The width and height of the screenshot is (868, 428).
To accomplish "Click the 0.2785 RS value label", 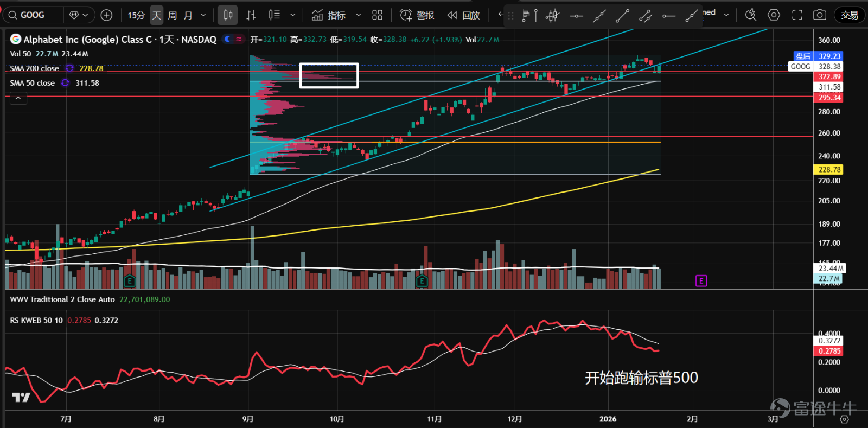I will (829, 352).
